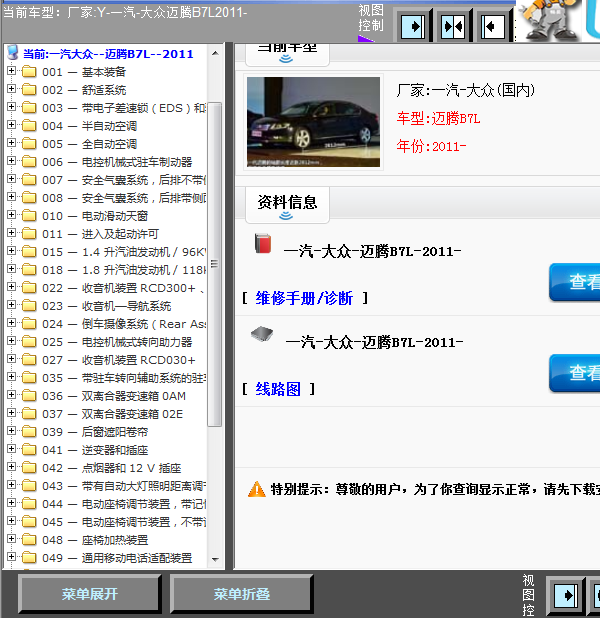Viewport: 600px width, 618px height.
Task: Click the bottom right-arrow view control icon
Action: pos(566,595)
